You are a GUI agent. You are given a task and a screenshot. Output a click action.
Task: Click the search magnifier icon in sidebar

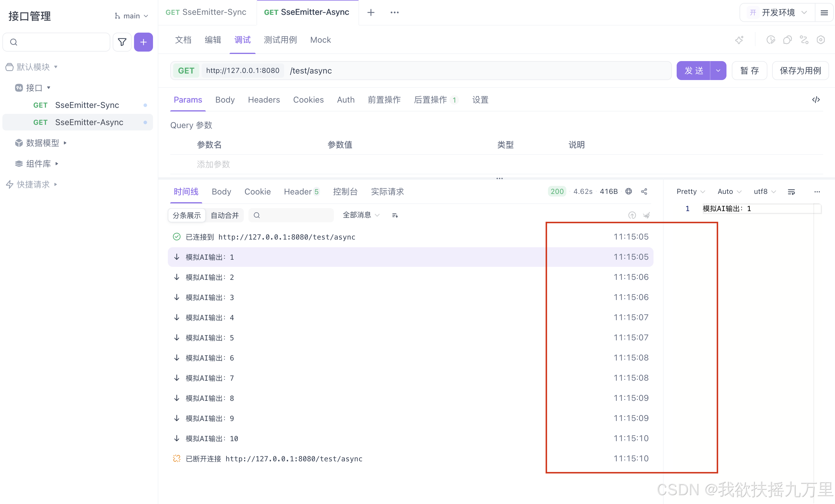pyautogui.click(x=14, y=42)
